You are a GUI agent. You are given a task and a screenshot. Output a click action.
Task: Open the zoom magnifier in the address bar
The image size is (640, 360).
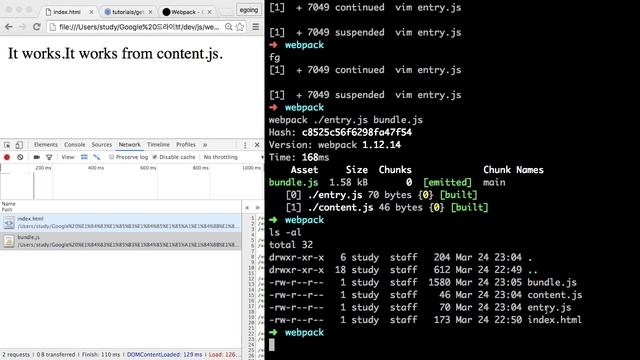(229, 27)
